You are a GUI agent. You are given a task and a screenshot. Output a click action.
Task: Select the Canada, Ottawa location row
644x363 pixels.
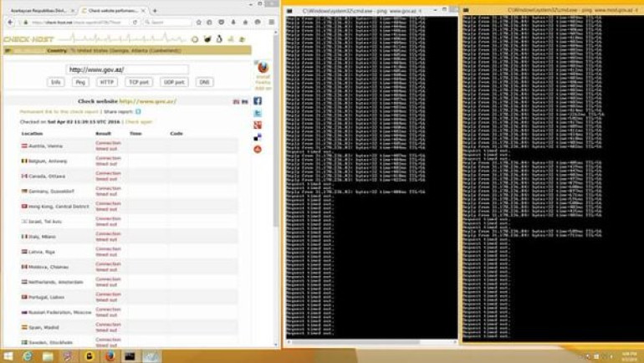129,176
